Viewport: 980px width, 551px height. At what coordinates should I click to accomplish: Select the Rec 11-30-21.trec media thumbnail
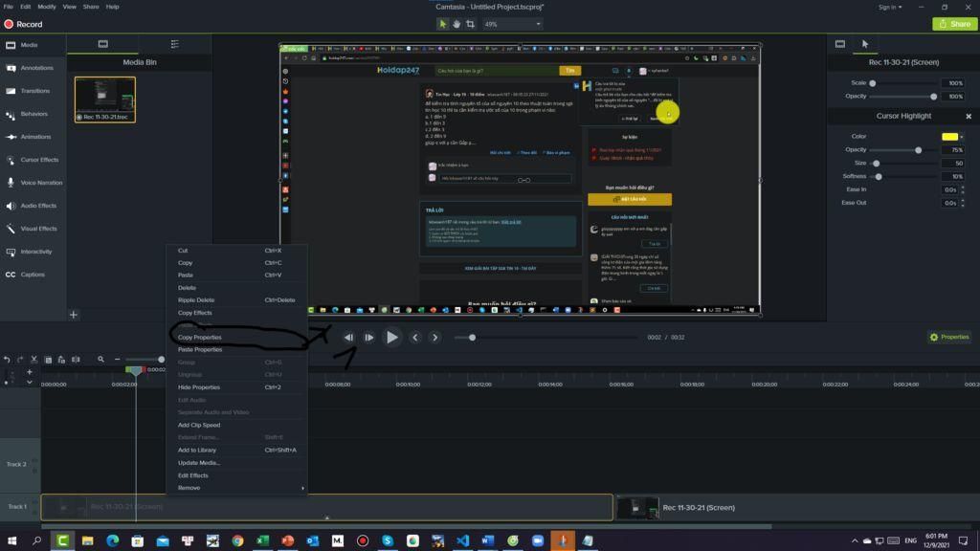pos(105,99)
